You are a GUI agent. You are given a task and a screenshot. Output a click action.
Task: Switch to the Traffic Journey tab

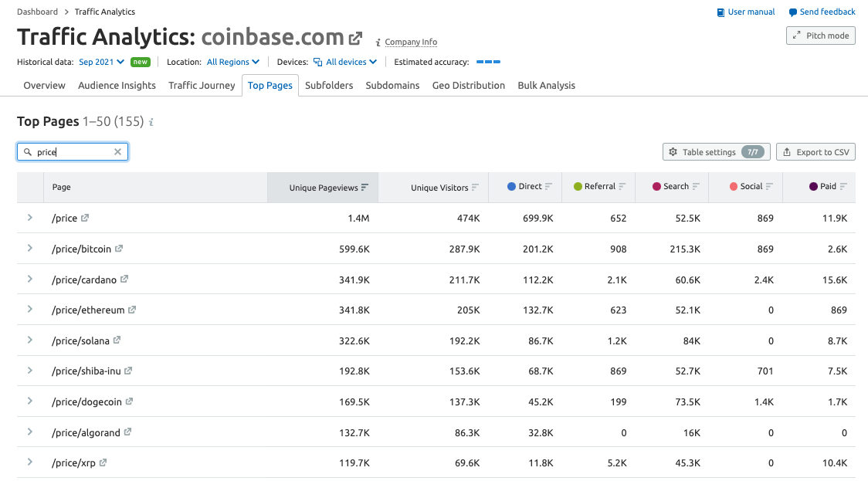[x=202, y=85]
